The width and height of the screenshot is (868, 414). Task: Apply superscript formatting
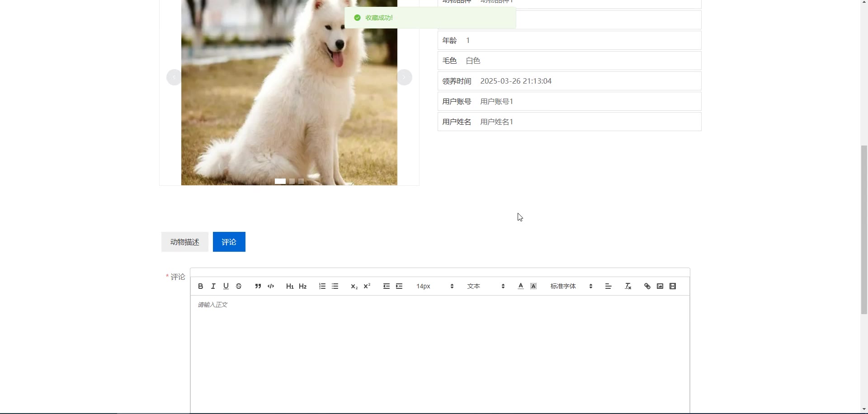367,286
